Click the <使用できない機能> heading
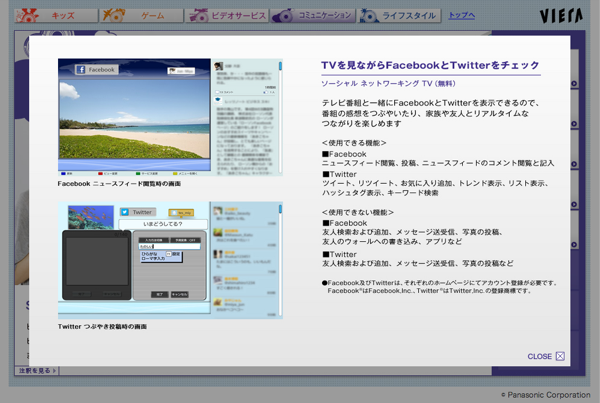 click(358, 212)
